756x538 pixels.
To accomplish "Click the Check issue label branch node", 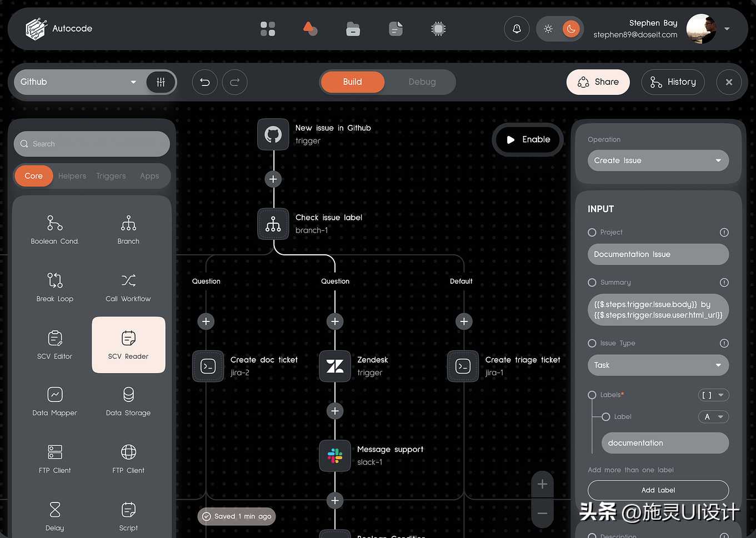I will (273, 224).
